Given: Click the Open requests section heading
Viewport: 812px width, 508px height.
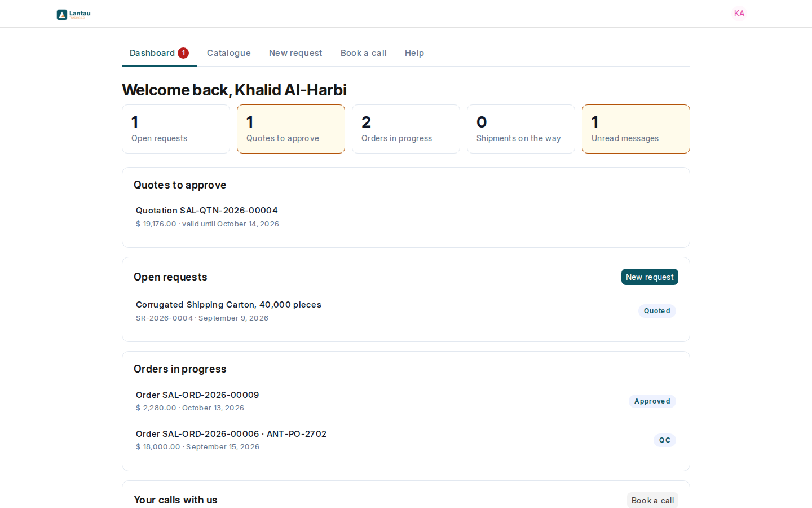Looking at the screenshot, I should pyautogui.click(x=170, y=277).
